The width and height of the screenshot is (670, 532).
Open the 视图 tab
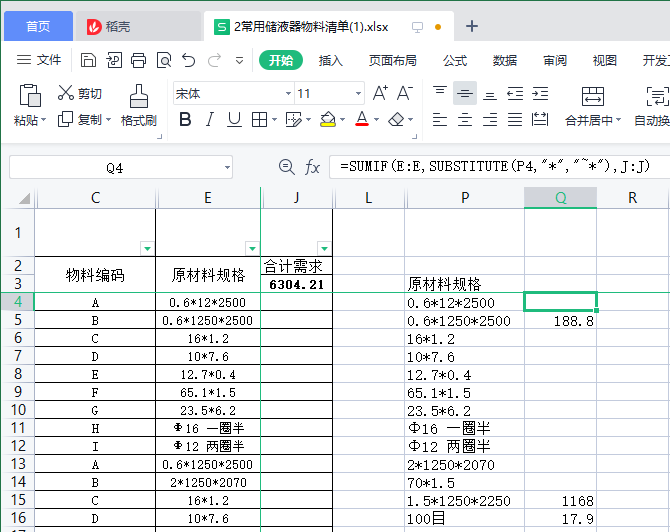[x=605, y=61]
